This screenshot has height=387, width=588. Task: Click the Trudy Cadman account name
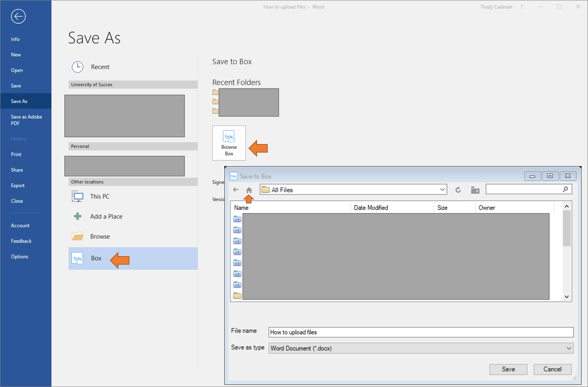(496, 7)
